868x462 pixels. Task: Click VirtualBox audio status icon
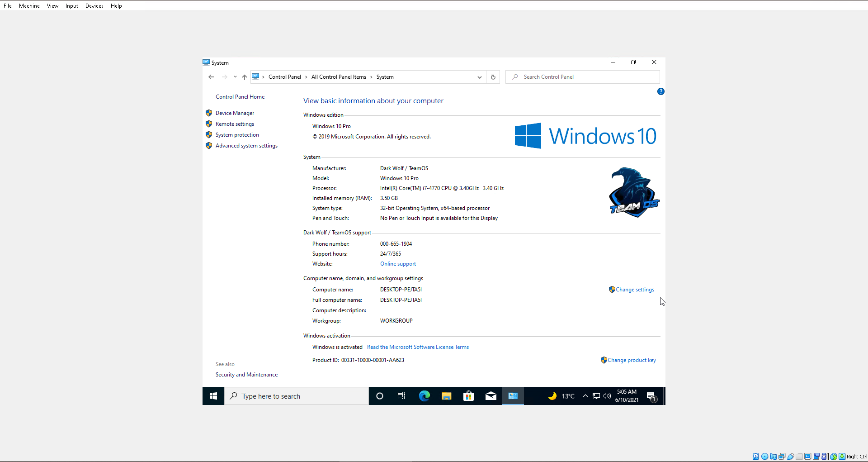point(774,457)
